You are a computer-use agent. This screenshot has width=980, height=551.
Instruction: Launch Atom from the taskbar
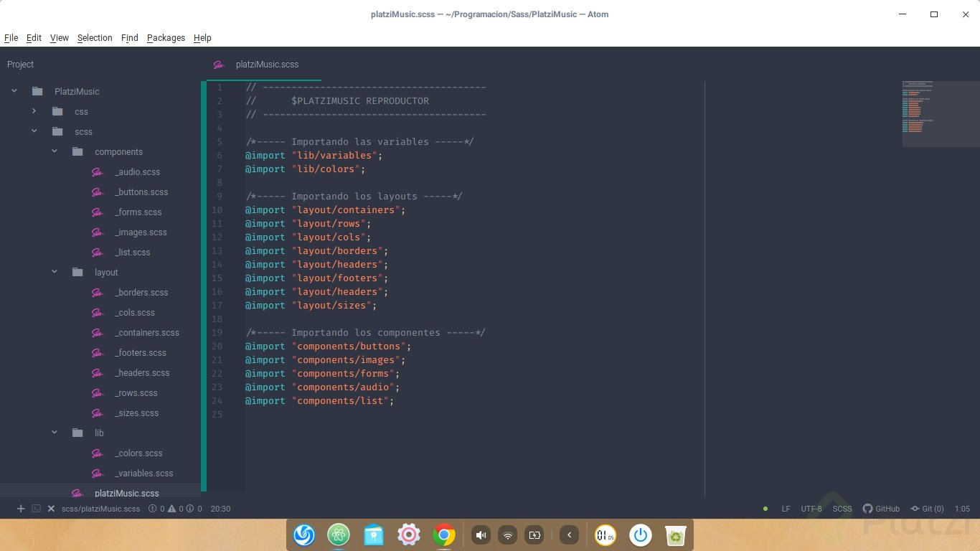[338, 534]
